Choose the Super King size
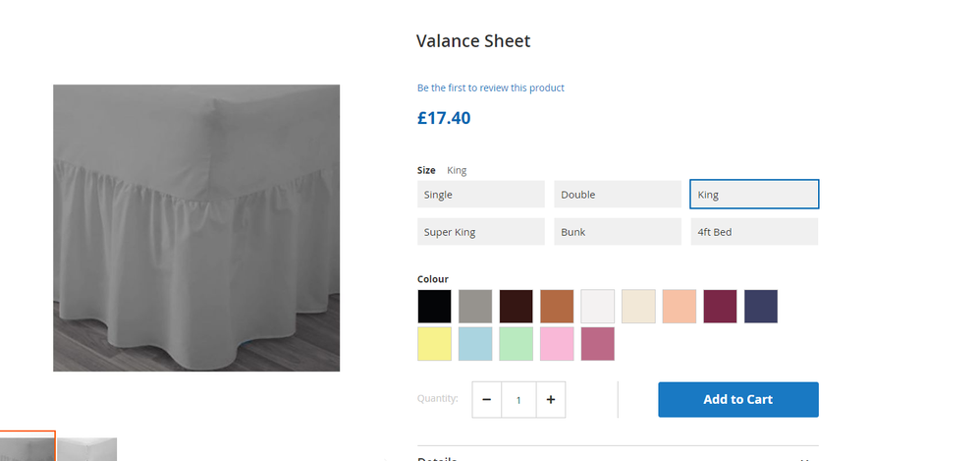Image resolution: width=980 pixels, height=461 pixels. (x=480, y=232)
